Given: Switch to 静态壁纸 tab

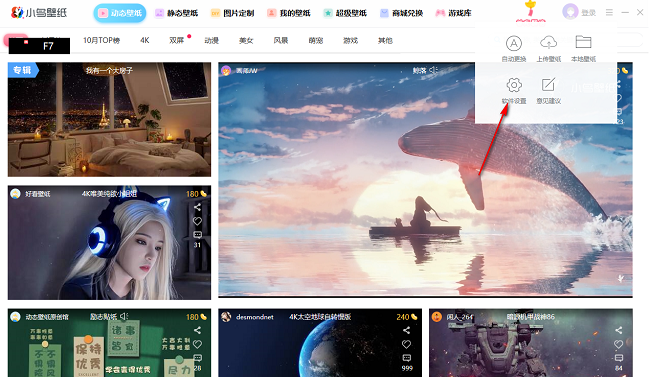Looking at the screenshot, I should (177, 13).
